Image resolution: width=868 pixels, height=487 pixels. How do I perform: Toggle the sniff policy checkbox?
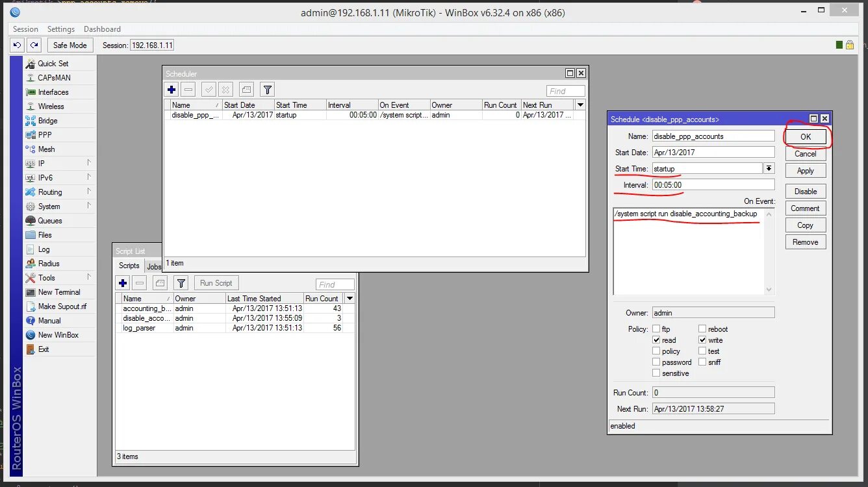click(702, 362)
